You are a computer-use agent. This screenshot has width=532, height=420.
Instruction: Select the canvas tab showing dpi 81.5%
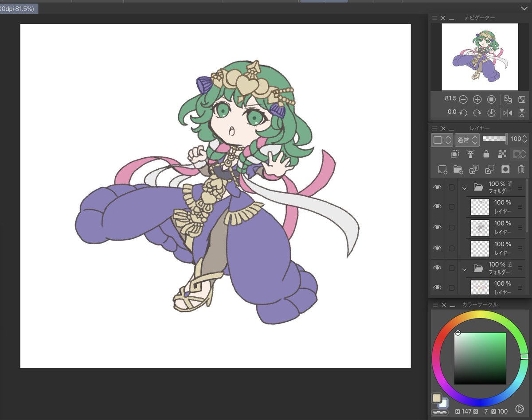[19, 8]
